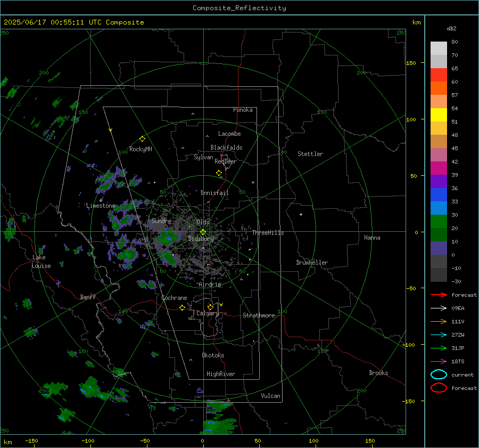Click the yellow diamond marker below Cochrane
This screenshot has width=479, height=448.
tap(183, 307)
